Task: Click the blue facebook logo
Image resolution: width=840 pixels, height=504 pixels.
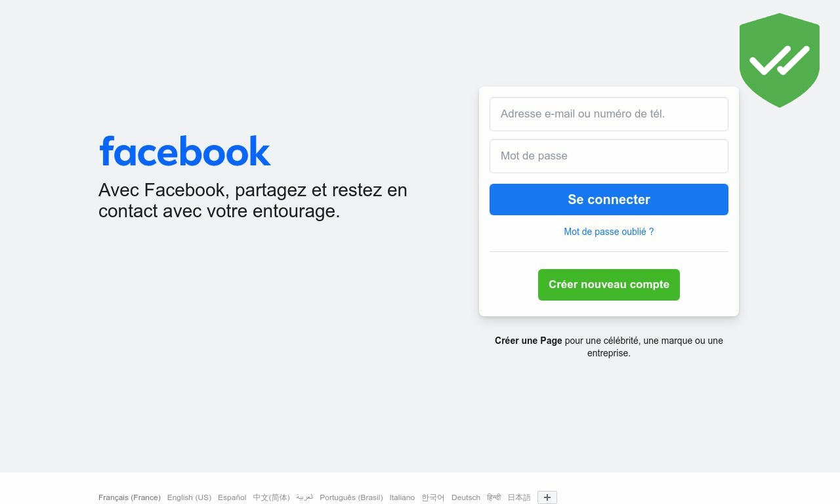Action: point(185,151)
